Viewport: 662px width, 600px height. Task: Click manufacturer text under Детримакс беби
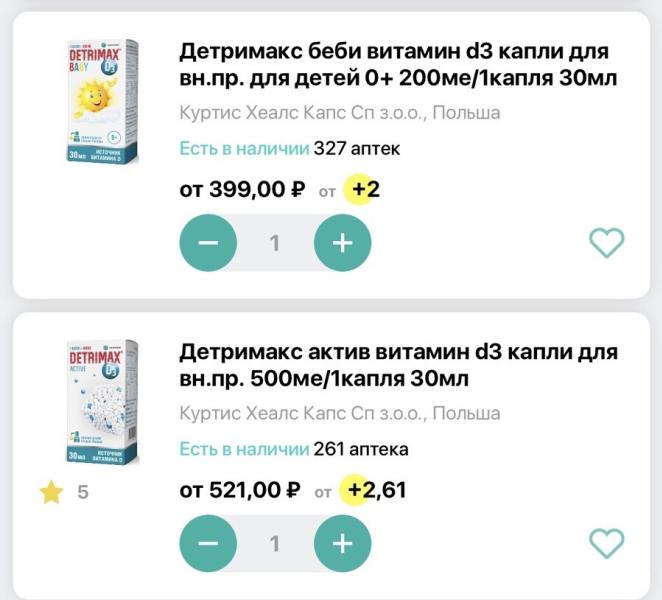(340, 113)
